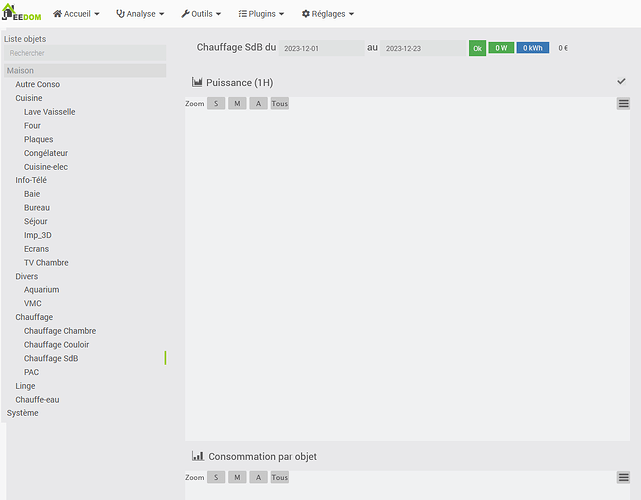
Task: Zoom Puissance chart to M
Action: 237,103
